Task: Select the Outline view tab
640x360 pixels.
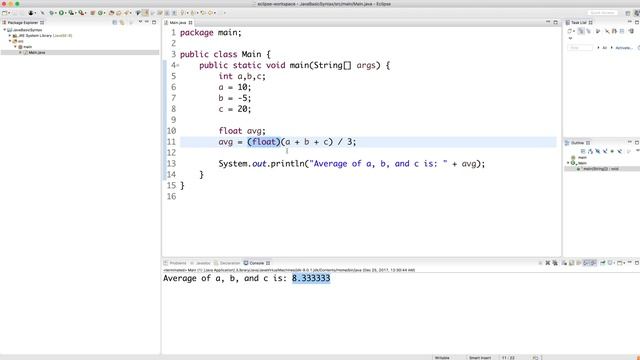Action: [577, 143]
